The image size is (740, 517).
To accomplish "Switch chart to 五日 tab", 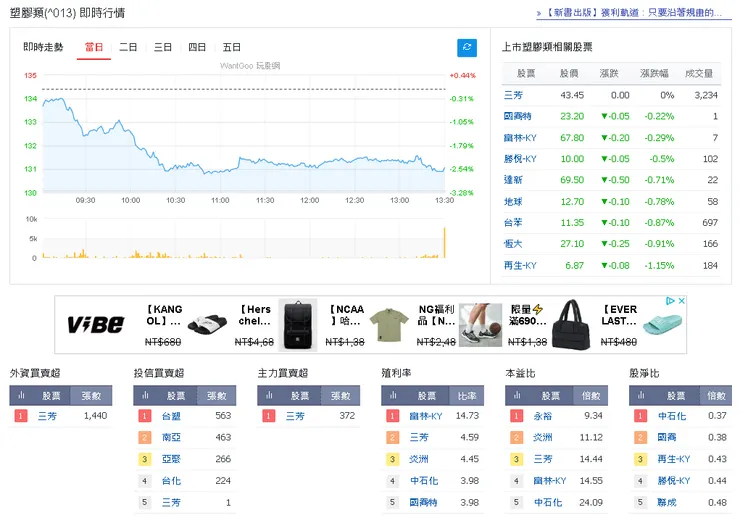I will click(232, 48).
